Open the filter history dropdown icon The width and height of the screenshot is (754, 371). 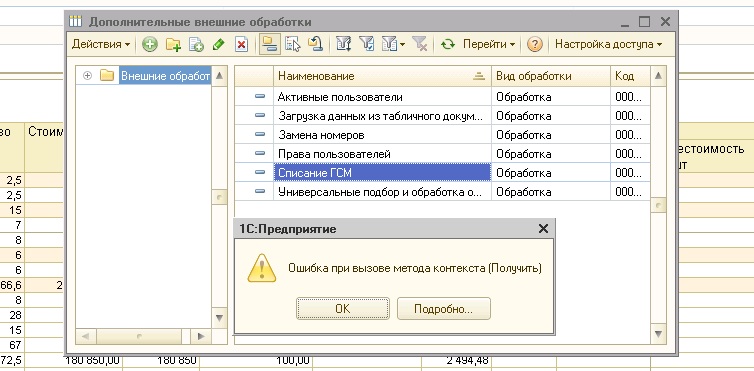tap(393, 45)
